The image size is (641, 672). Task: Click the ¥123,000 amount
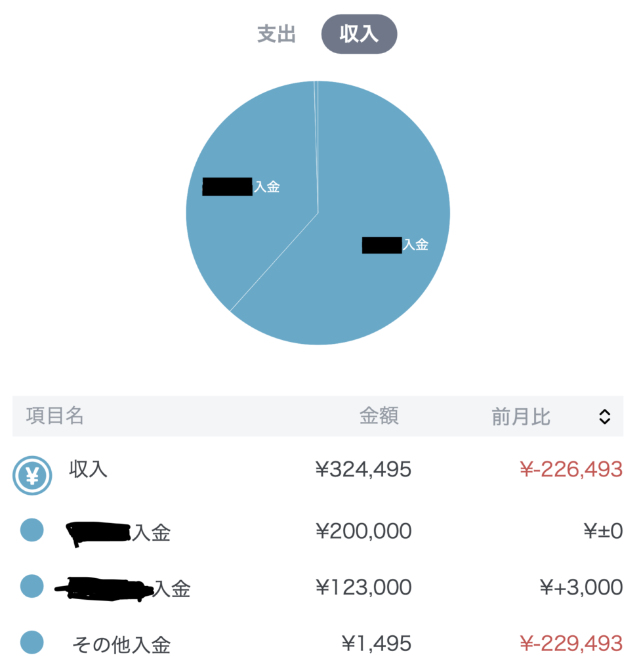pos(363,587)
